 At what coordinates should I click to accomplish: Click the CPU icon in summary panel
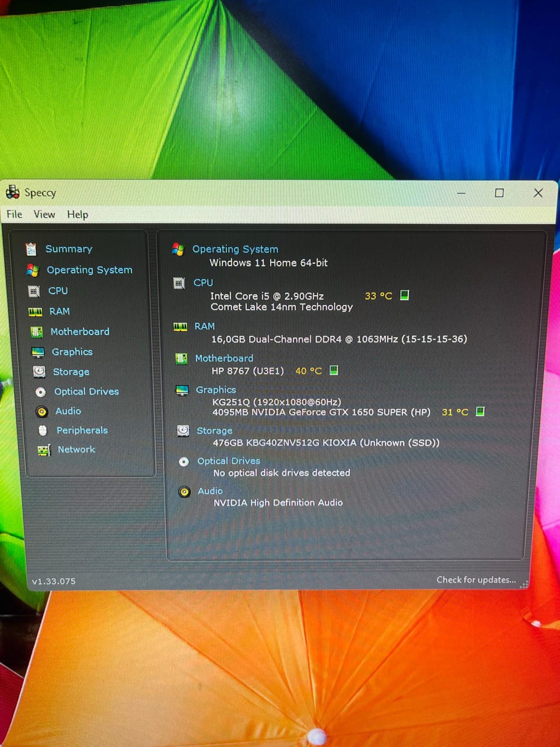click(x=179, y=283)
